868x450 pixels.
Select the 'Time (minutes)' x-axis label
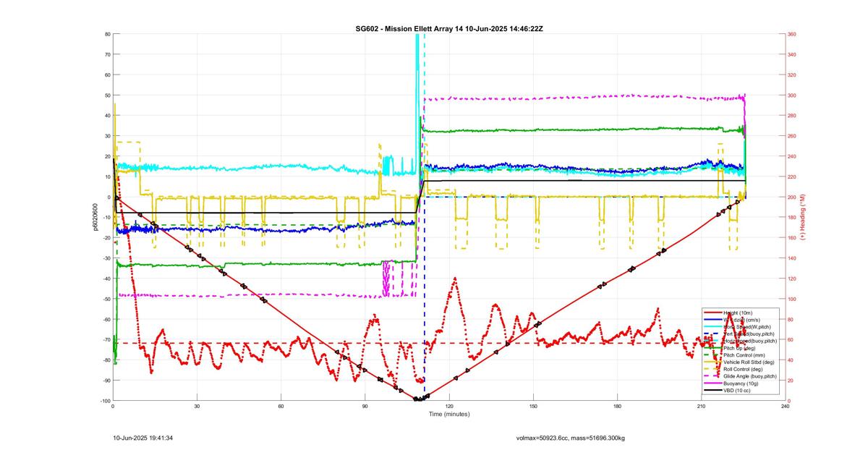pyautogui.click(x=449, y=415)
